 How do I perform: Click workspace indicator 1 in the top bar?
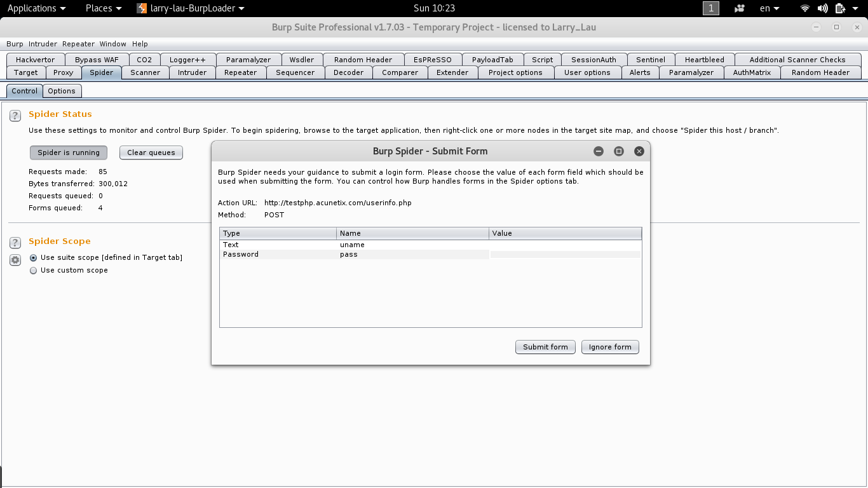711,8
